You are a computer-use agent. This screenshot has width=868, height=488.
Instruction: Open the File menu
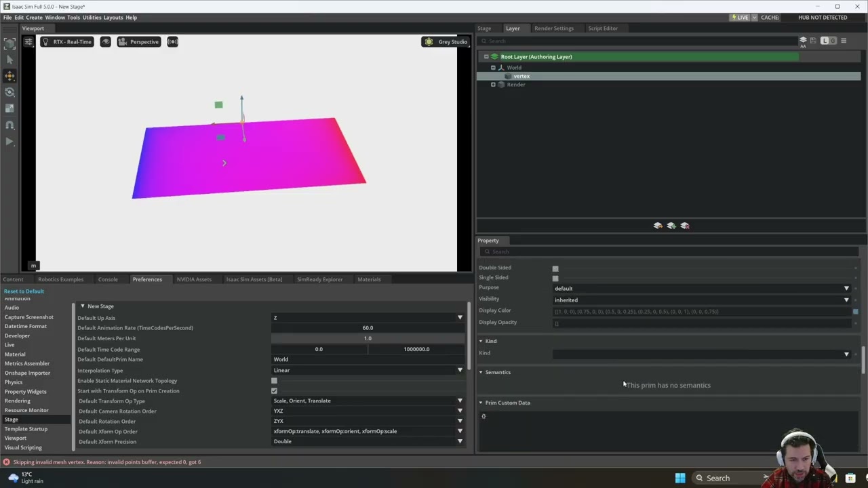click(x=7, y=18)
